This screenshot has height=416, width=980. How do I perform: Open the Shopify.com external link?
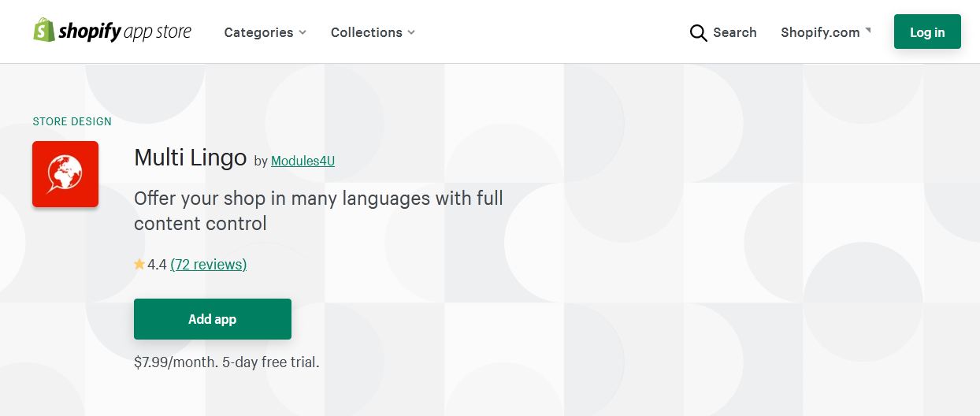(826, 32)
